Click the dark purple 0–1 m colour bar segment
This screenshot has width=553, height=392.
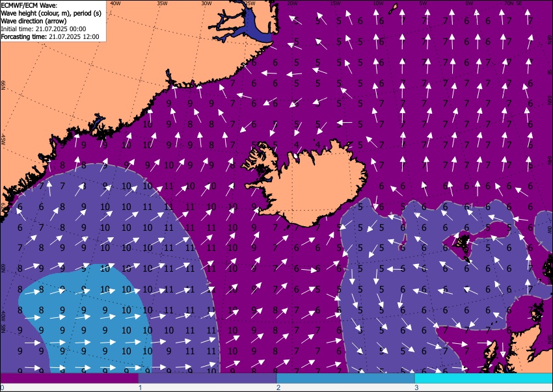pyautogui.click(x=69, y=378)
